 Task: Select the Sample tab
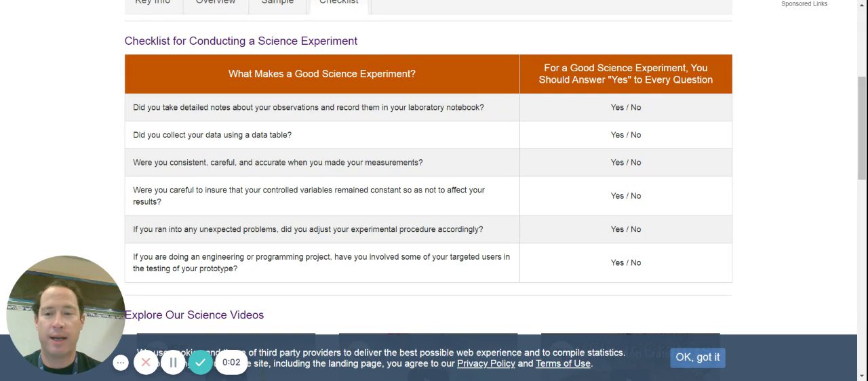click(277, 3)
